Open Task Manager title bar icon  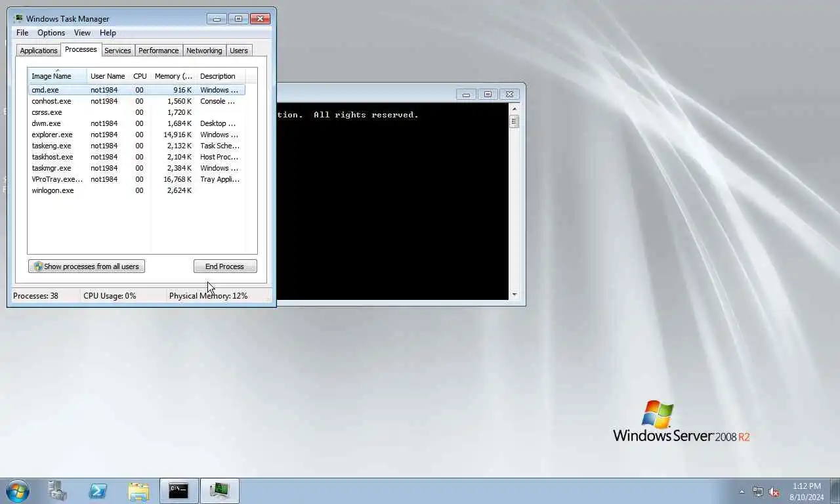[x=18, y=18]
